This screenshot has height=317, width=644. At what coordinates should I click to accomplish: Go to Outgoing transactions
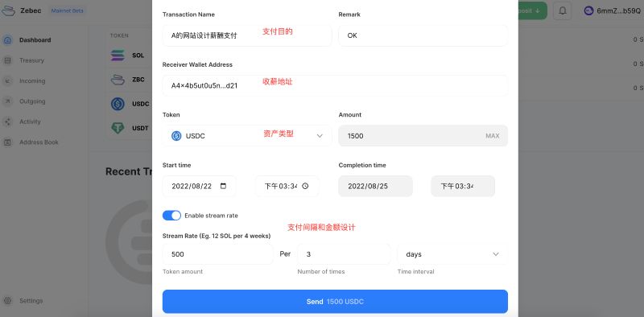(x=32, y=101)
